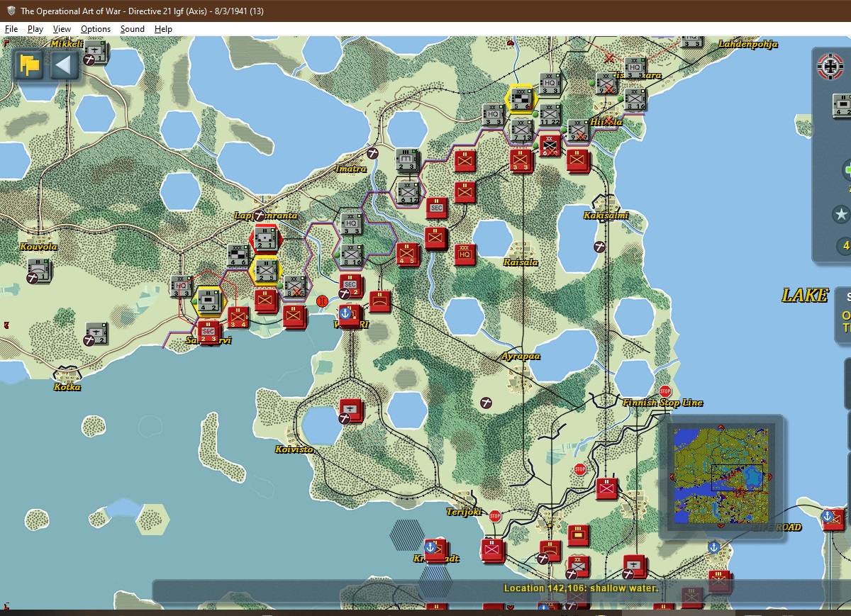Select the red infantry unit marked 3-3
The width and height of the screenshot is (851, 616).
(x=521, y=161)
